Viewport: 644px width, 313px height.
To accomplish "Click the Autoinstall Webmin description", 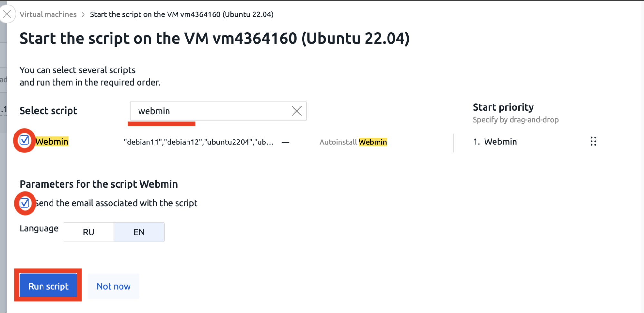I will click(x=353, y=142).
